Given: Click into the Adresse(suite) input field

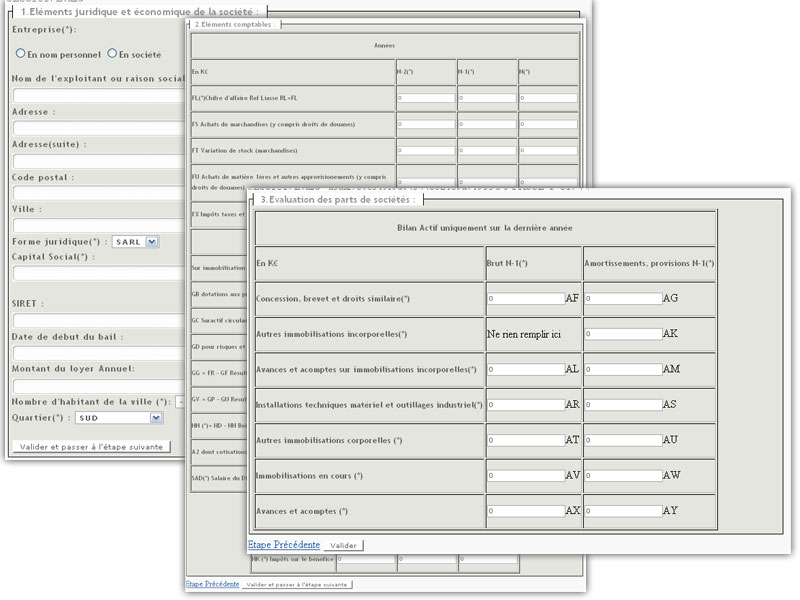Looking at the screenshot, I should [99, 161].
